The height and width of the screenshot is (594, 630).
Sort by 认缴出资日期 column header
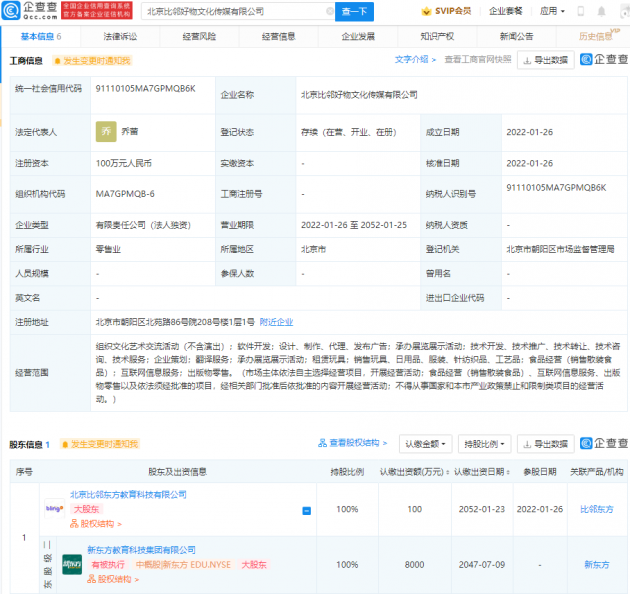tap(482, 472)
